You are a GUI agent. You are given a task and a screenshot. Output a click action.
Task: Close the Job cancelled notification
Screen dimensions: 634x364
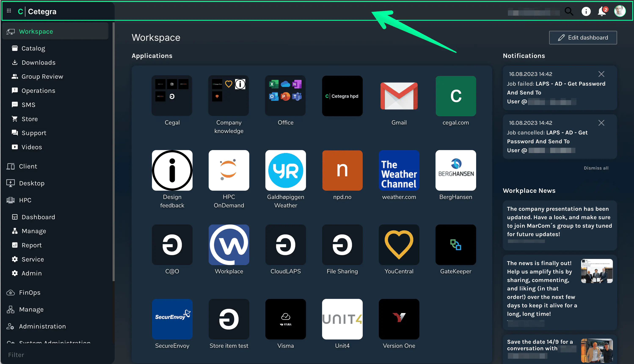point(601,123)
